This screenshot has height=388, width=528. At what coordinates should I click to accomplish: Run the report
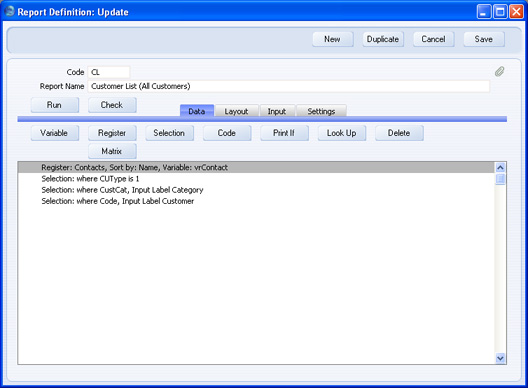[55, 105]
